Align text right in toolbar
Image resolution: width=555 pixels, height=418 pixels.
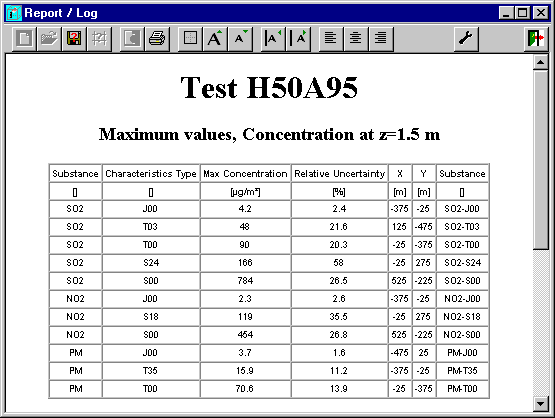pyautogui.click(x=381, y=39)
